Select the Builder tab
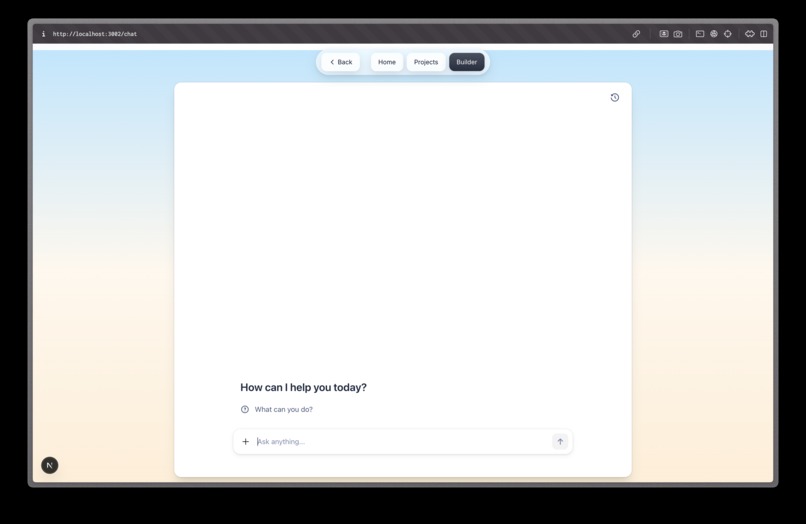 (x=467, y=62)
